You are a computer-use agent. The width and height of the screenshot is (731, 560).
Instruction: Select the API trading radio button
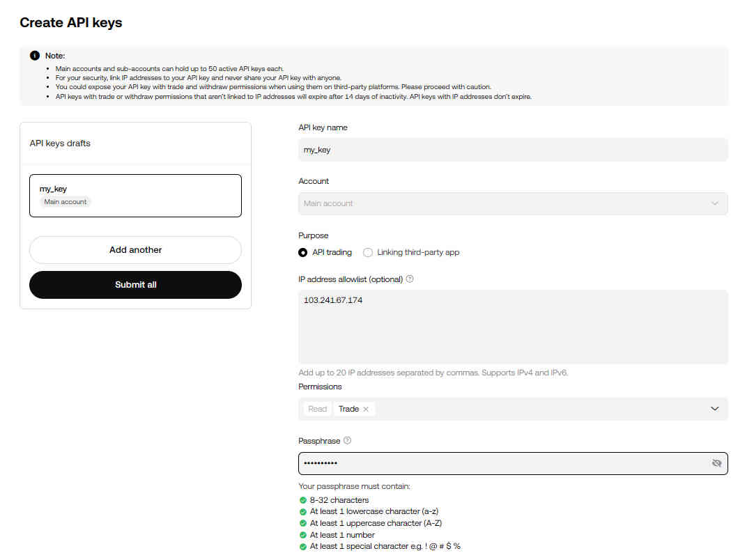[302, 253]
